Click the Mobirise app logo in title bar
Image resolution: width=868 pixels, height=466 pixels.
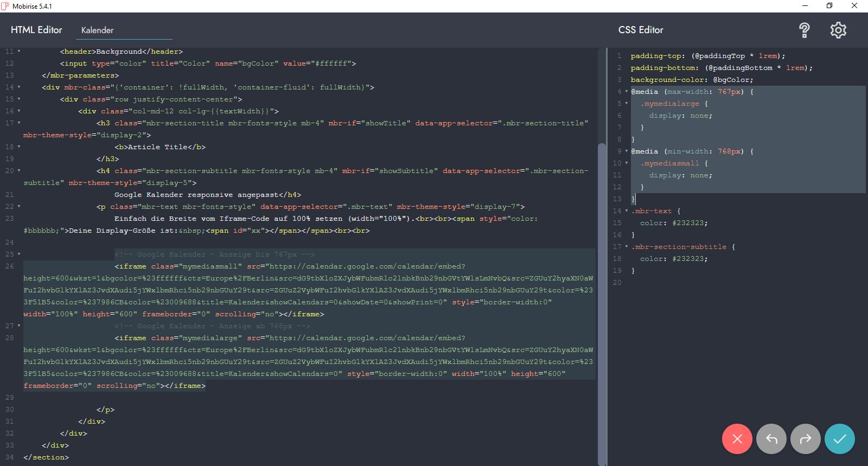5,6
